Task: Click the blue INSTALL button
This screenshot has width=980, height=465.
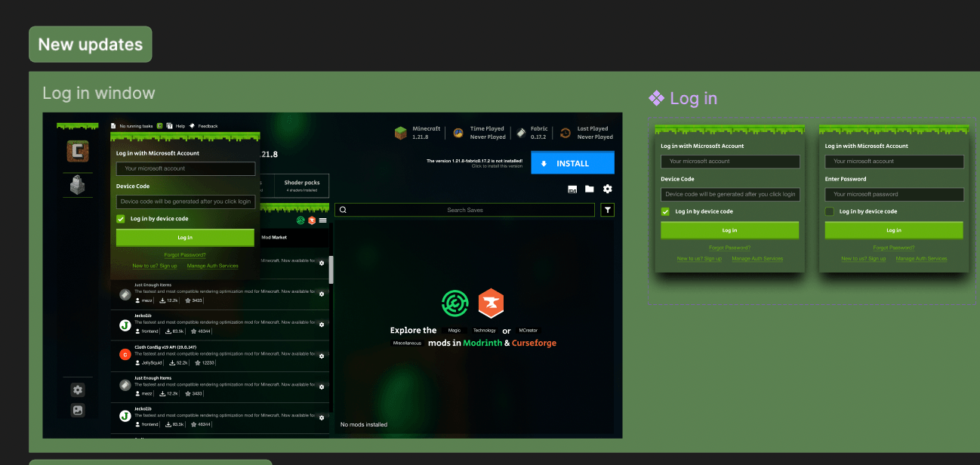Action: click(572, 162)
